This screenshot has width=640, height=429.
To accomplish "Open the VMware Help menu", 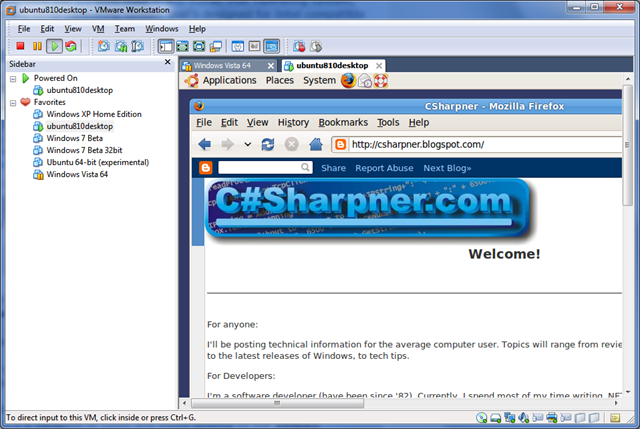I will tap(197, 29).
